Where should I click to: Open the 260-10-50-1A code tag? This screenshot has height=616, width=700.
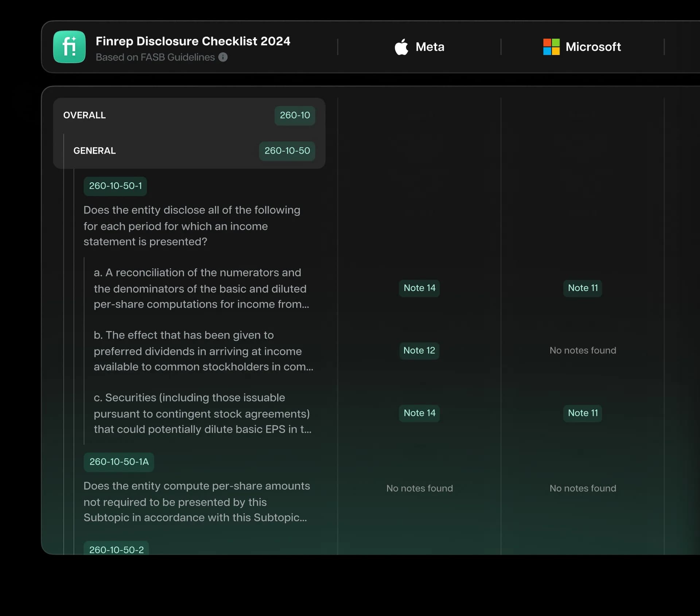(x=119, y=462)
